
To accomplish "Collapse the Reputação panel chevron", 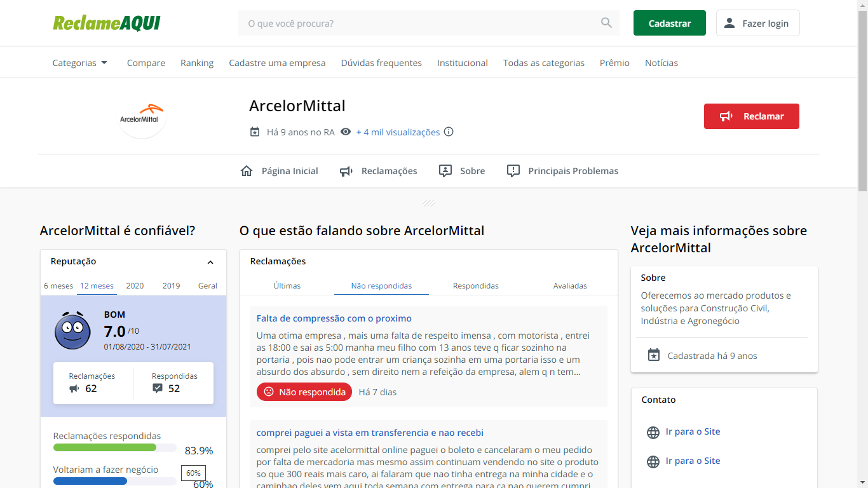I will coord(210,262).
